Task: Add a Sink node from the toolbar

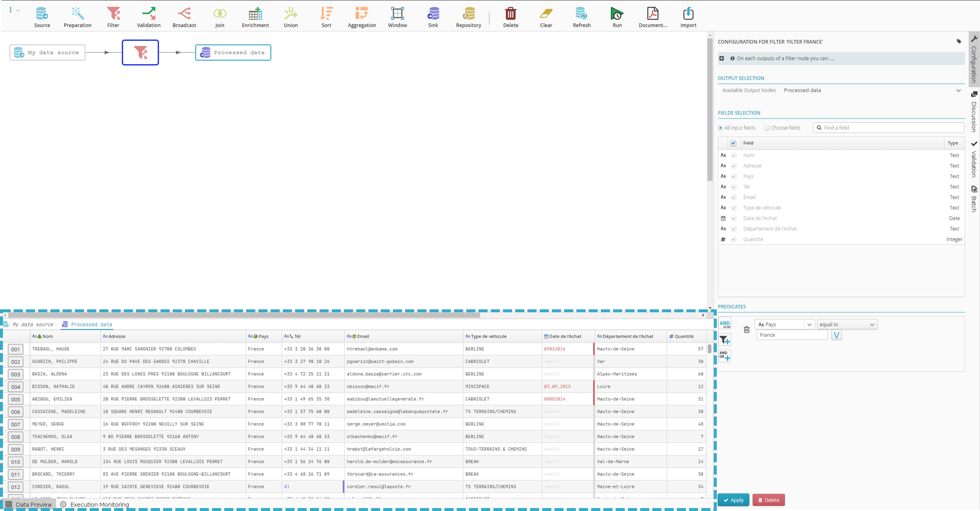Action: [433, 17]
